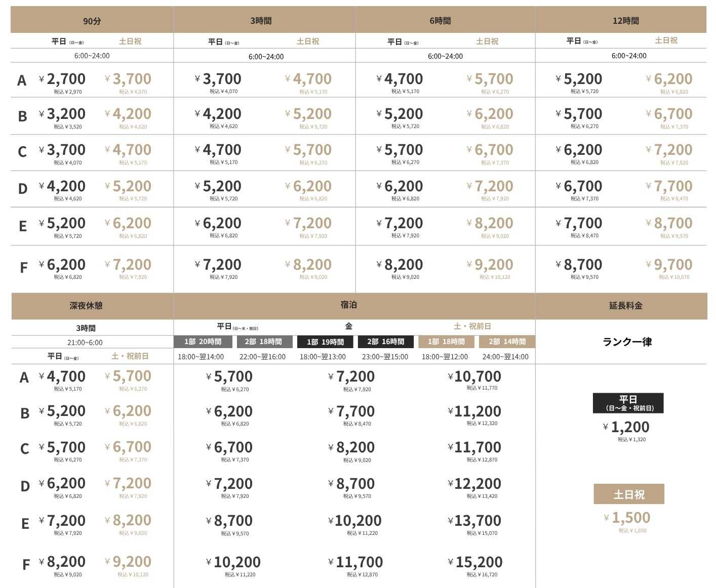Image resolution: width=716 pixels, height=588 pixels.
Task: Select the 12時間 column header
Action: pyautogui.click(x=625, y=21)
